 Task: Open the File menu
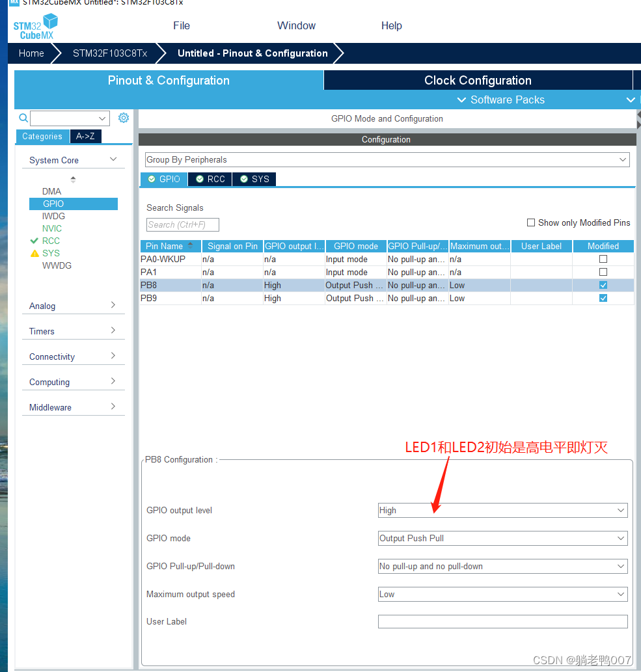182,26
